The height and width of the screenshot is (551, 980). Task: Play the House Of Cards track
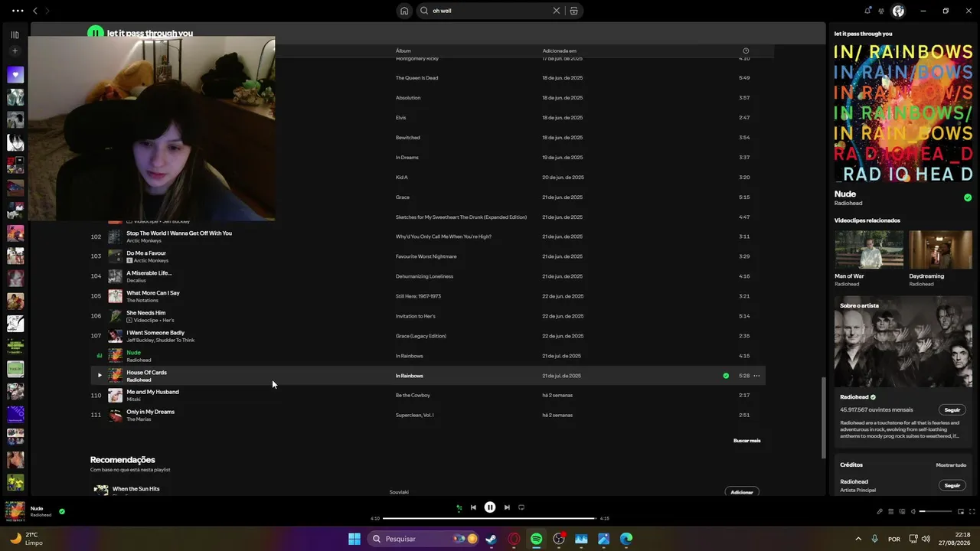point(100,376)
